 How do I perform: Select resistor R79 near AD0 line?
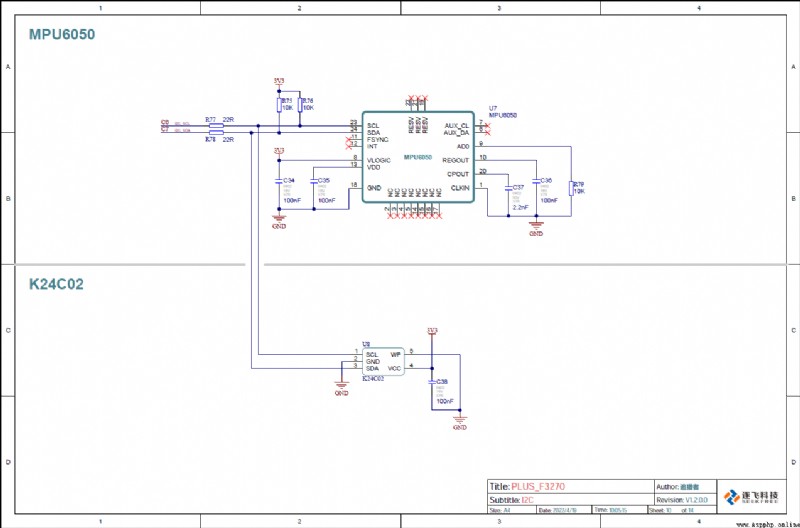coord(571,188)
